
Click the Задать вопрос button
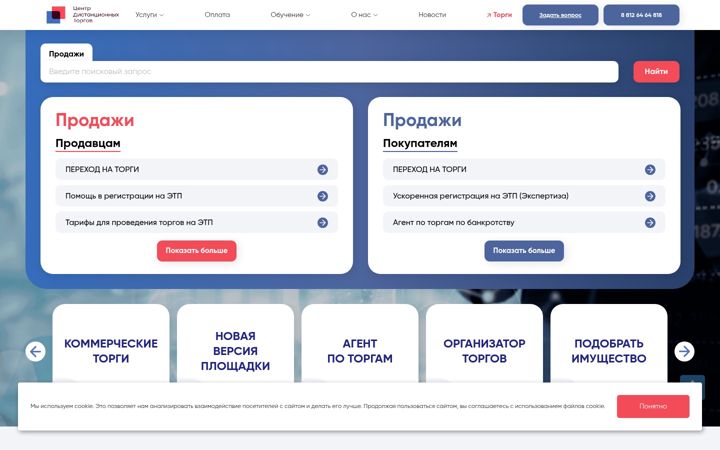tap(560, 15)
